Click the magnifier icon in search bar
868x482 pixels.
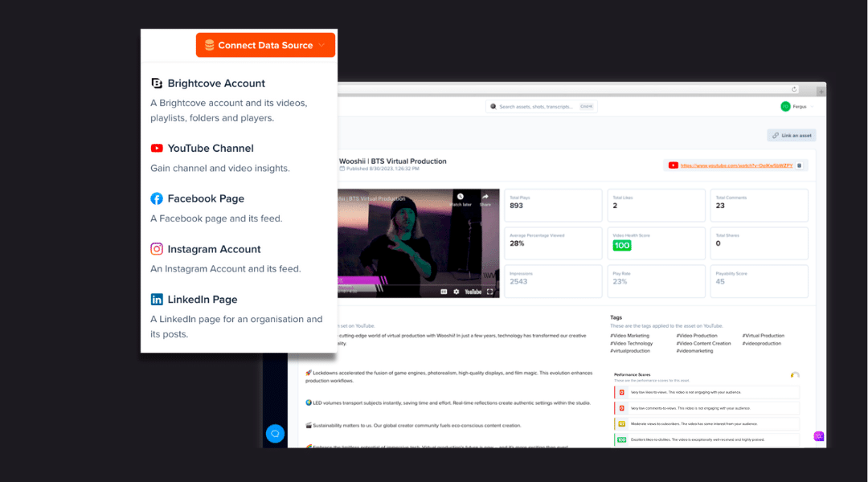pyautogui.click(x=493, y=106)
